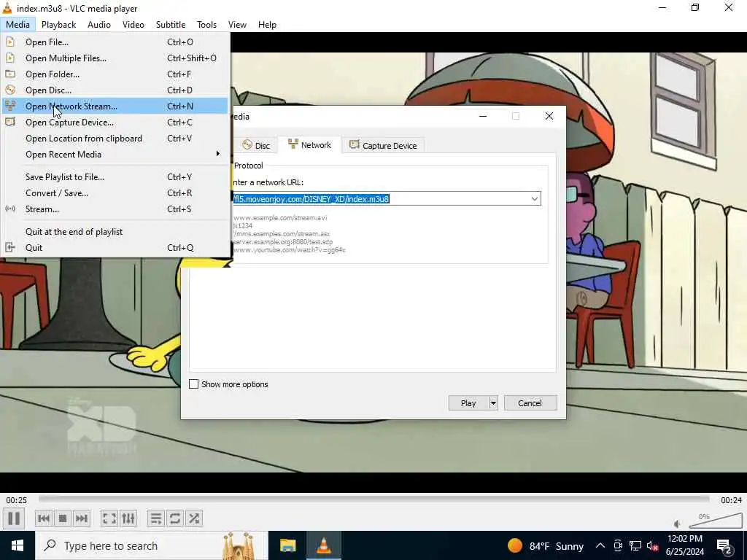
Task: Click VLC icon in taskbar
Action: (324, 545)
